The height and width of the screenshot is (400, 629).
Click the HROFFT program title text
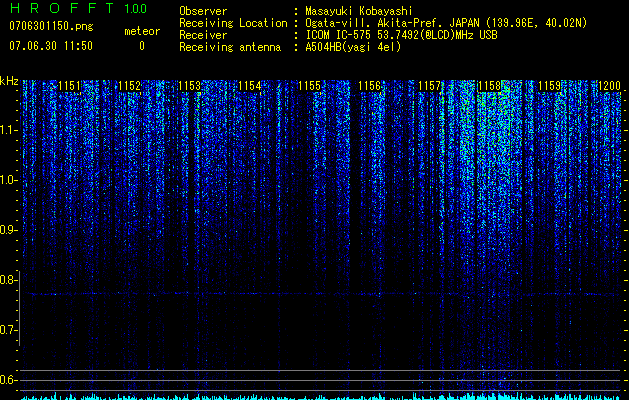tap(62, 8)
